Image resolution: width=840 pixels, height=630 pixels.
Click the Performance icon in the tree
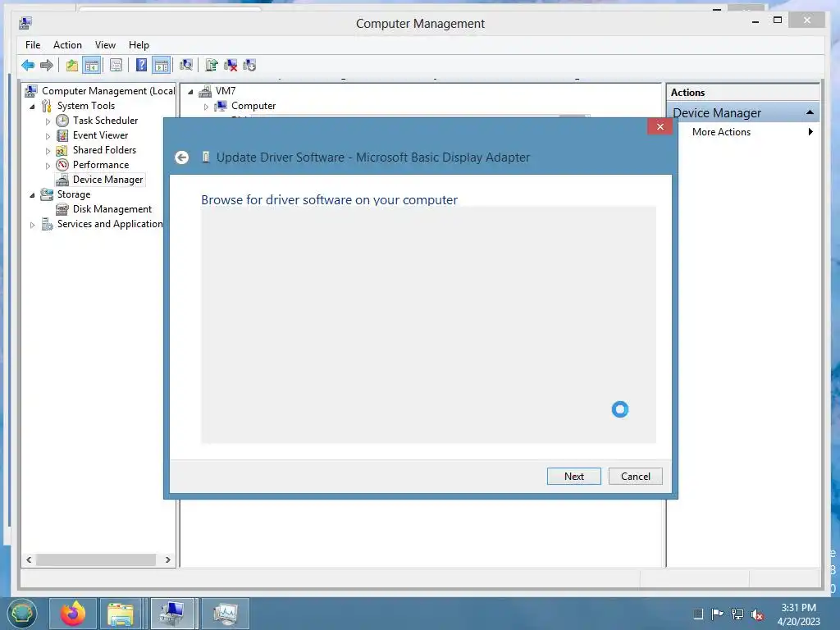point(62,164)
